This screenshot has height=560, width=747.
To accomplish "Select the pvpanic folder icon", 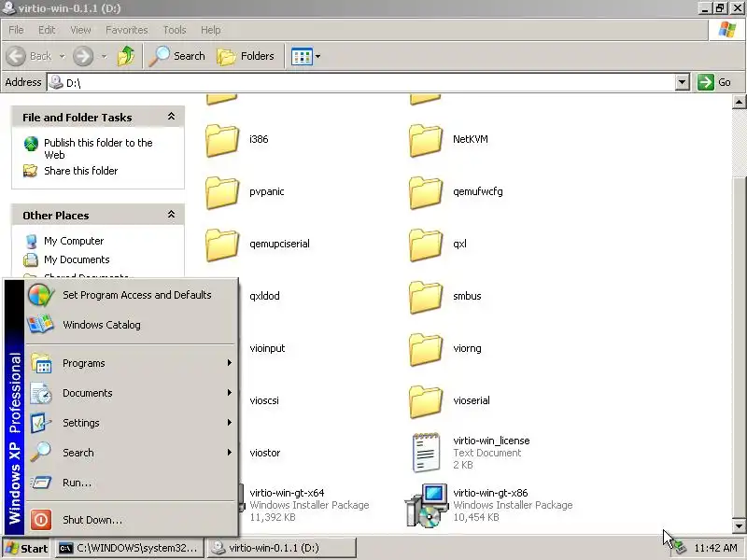I will click(x=222, y=192).
